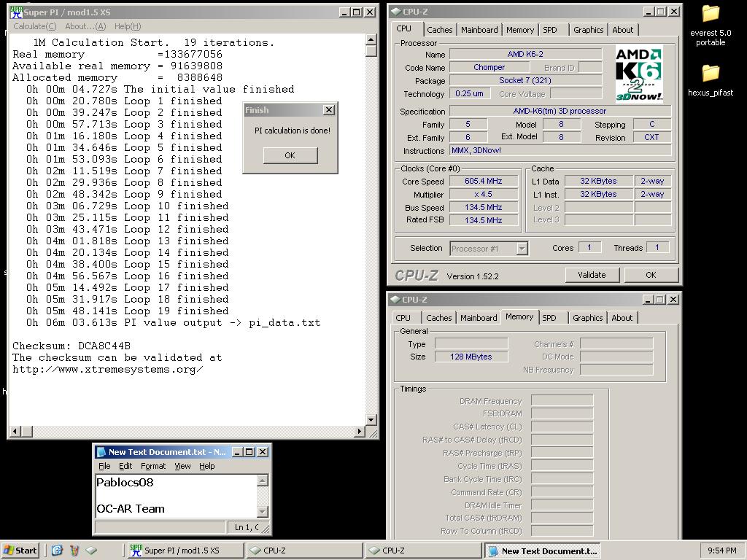
Task: Click Super PI horizontal scrollbar left arrow
Action: 15,432
